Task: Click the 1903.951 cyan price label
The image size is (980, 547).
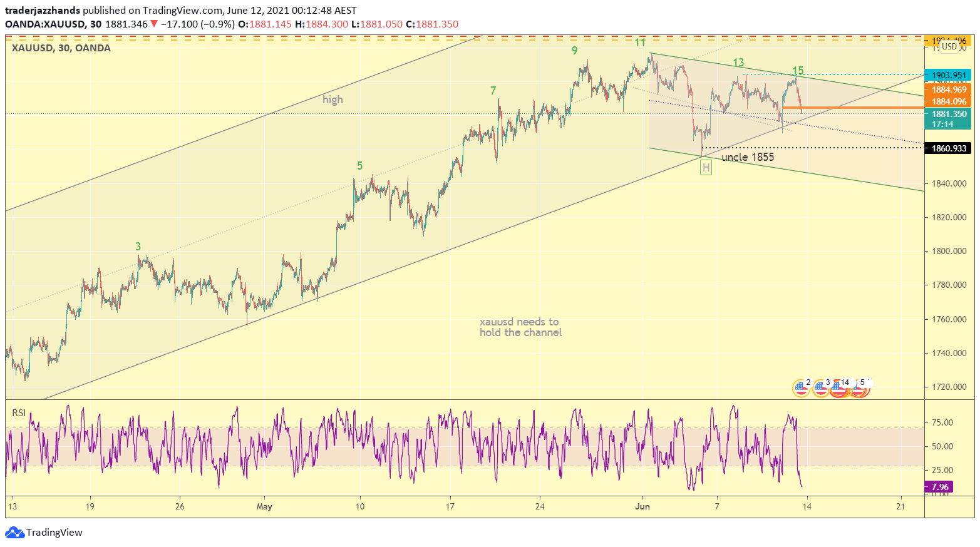Action: point(949,75)
